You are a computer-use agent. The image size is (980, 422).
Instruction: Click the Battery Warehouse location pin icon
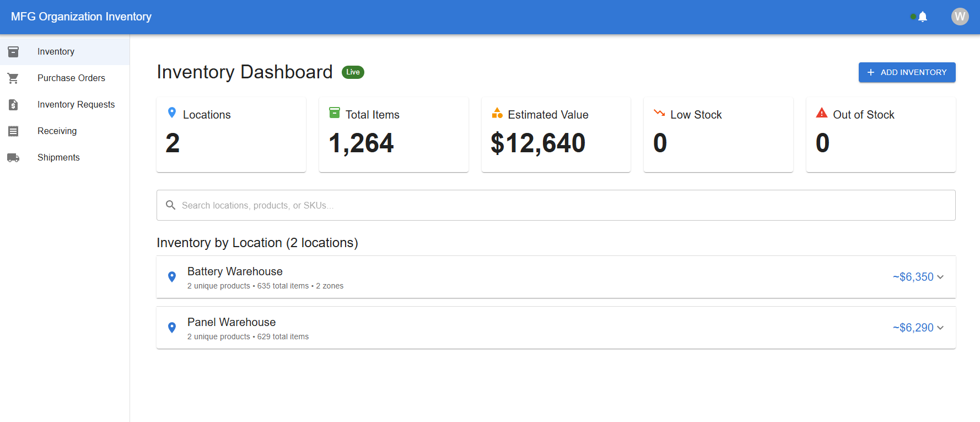pos(172,277)
